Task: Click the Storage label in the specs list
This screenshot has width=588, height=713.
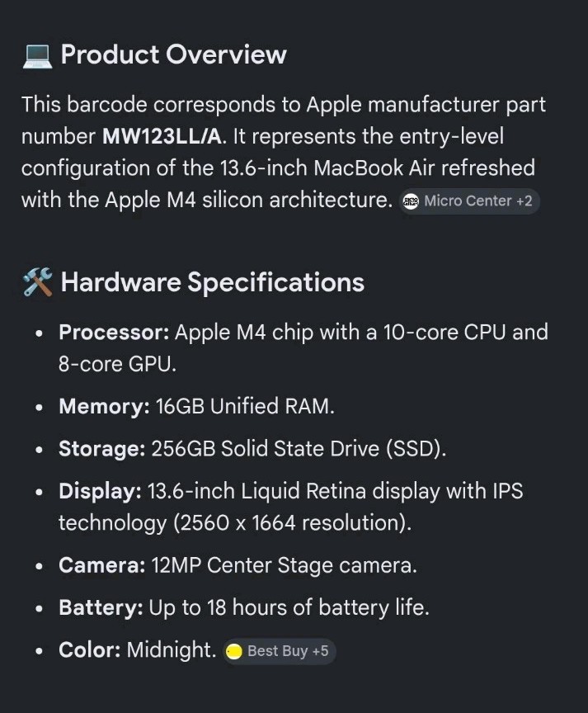Action: 102,449
